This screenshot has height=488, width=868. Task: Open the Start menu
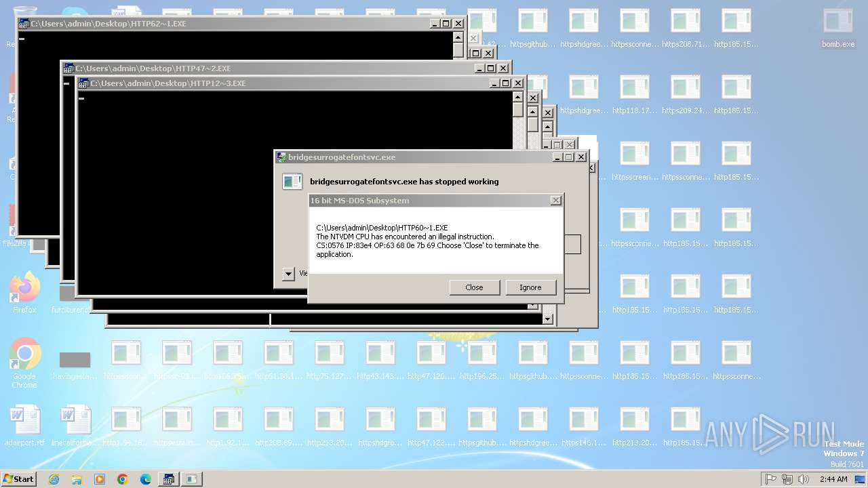(19, 479)
